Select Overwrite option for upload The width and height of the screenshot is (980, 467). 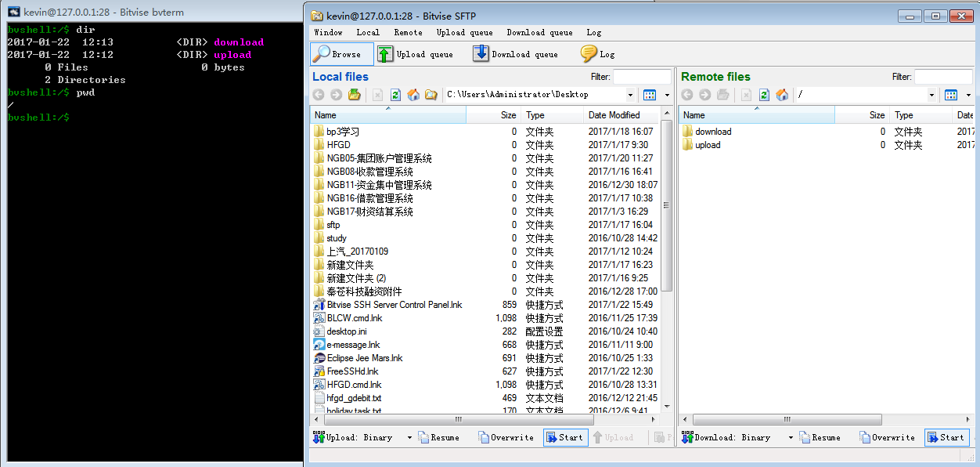click(506, 437)
